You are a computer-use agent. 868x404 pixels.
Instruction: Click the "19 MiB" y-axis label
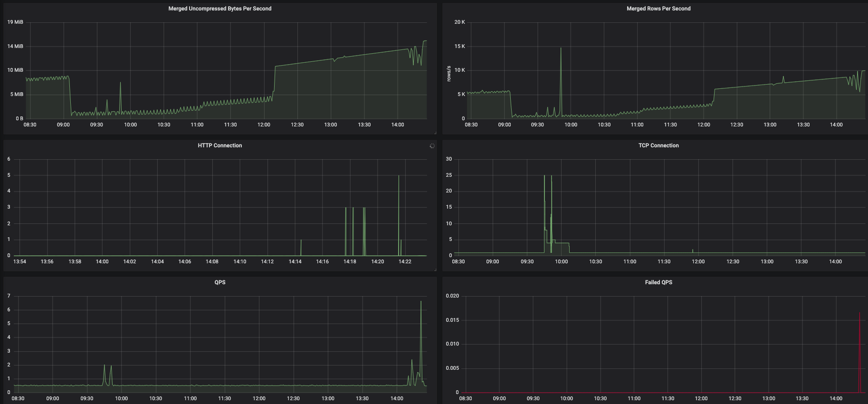click(15, 22)
